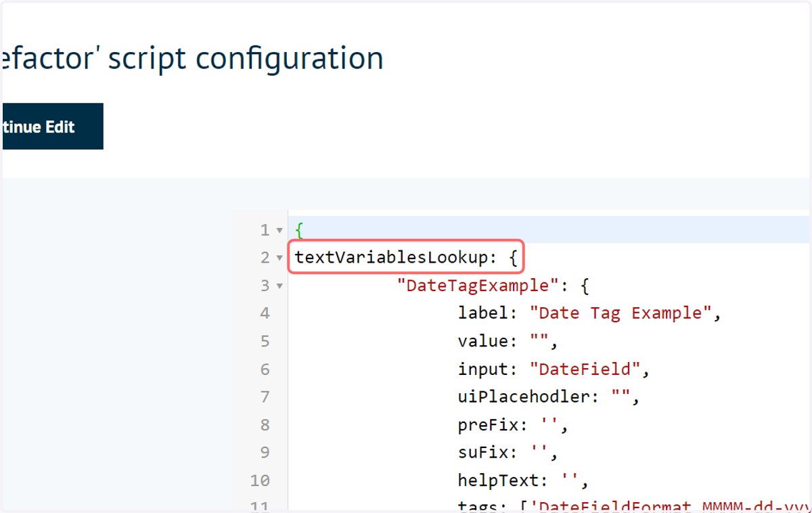Click the helpText property line
The image size is (812, 513).
click(x=524, y=481)
